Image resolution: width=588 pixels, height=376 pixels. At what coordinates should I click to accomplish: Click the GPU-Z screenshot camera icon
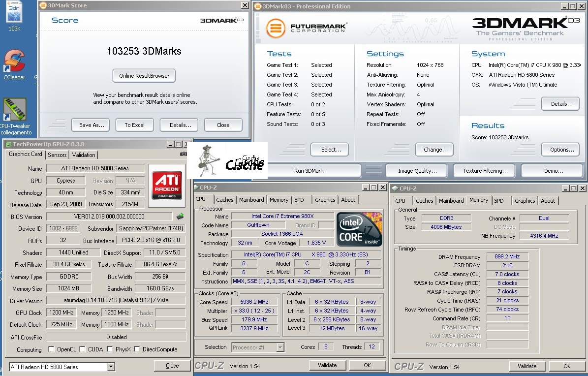click(x=183, y=154)
